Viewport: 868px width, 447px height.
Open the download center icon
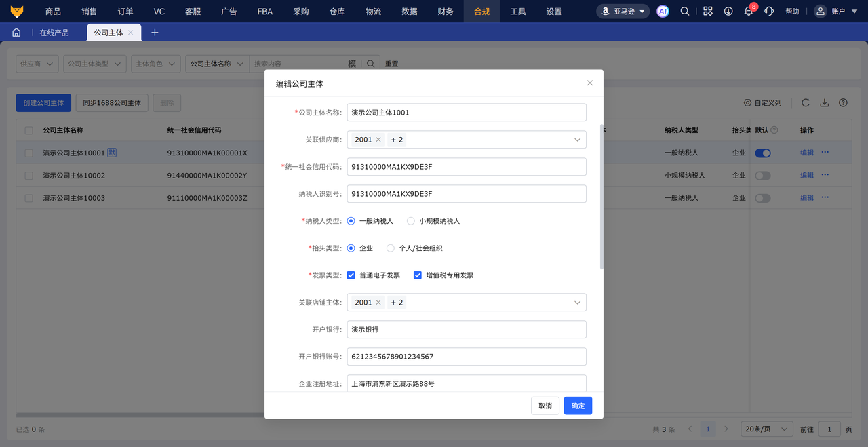[x=728, y=12]
